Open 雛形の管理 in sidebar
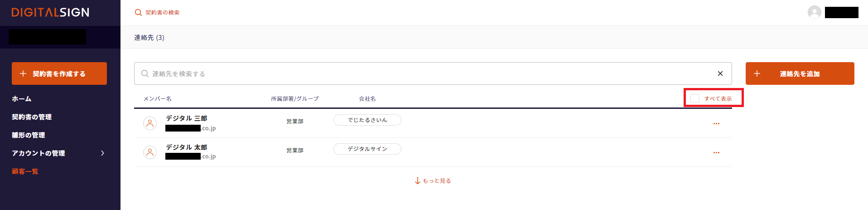Screen dimensions: 868x210 coord(28,135)
